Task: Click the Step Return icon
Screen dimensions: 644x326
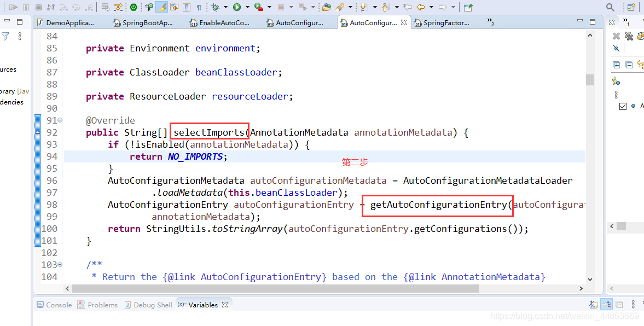Action: pyautogui.click(x=89, y=7)
